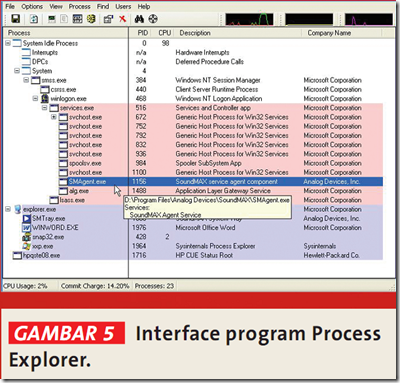The height and width of the screenshot is (383, 400).
Task: Open the File menu
Action: [10, 6]
